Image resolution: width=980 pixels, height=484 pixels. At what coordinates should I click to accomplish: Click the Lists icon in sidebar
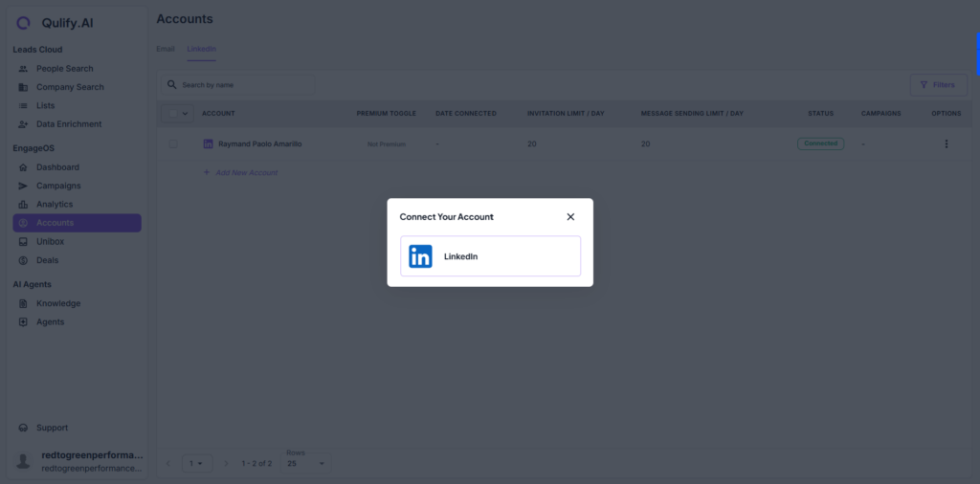pyautogui.click(x=23, y=105)
